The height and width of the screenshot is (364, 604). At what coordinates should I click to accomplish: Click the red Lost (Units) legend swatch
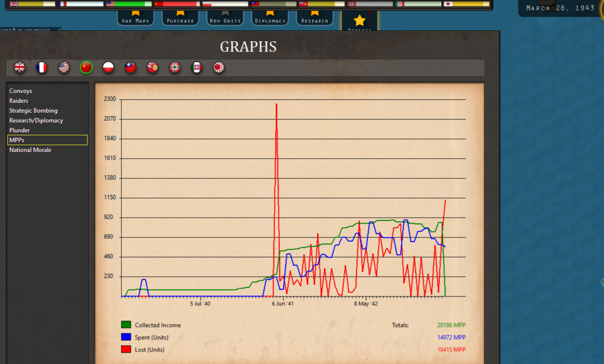point(126,349)
